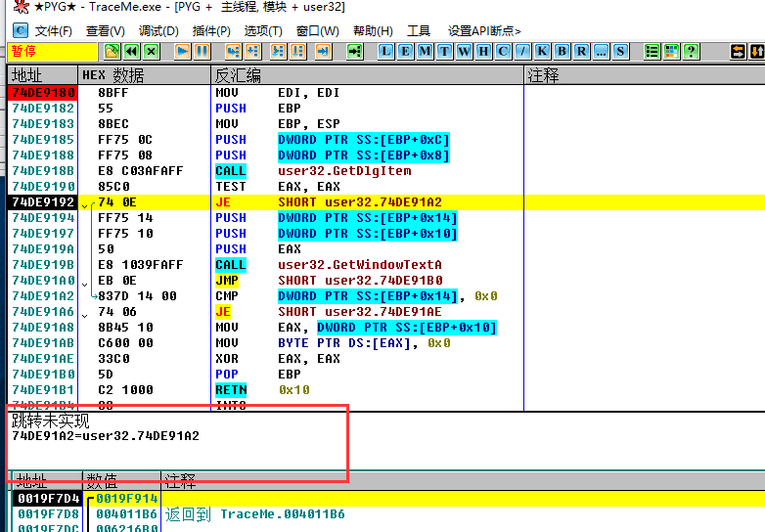This screenshot has width=765, height=532.
Task: Open the 设置API断点 menu
Action: coord(484,31)
